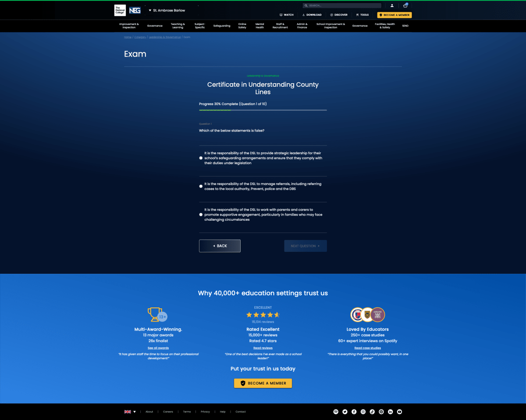The width and height of the screenshot is (526, 420).
Task: Select the manage referrals answer option
Action: coord(201,187)
